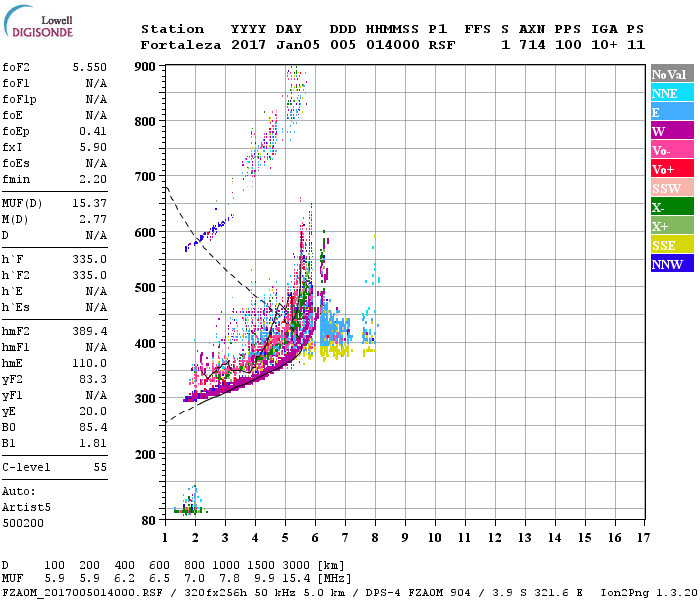Click the X- dark green legend swatch
Image resolution: width=700 pixels, height=600 pixels.
(672, 207)
